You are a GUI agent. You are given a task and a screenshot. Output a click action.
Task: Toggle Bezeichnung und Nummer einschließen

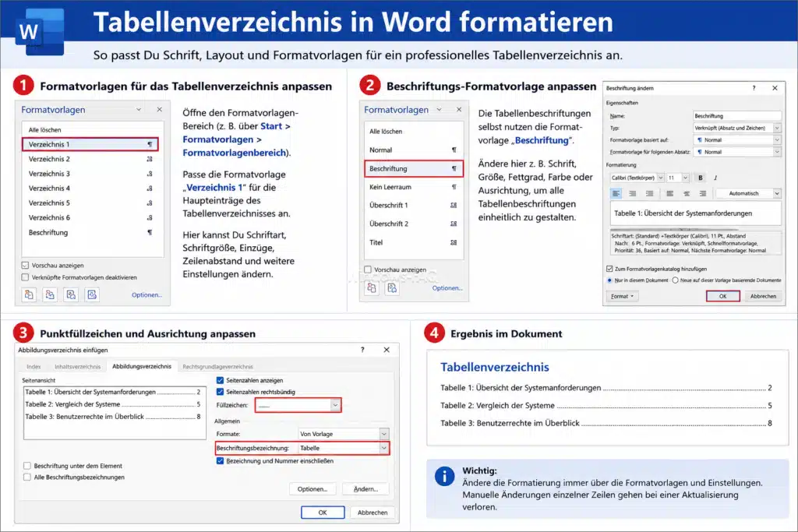coord(221,461)
